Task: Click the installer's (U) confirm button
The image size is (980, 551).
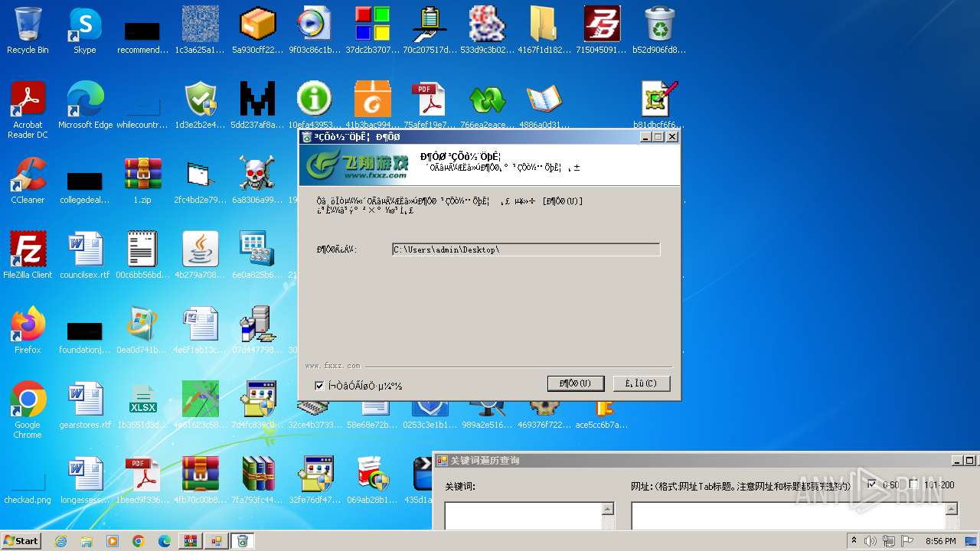Action: (576, 383)
